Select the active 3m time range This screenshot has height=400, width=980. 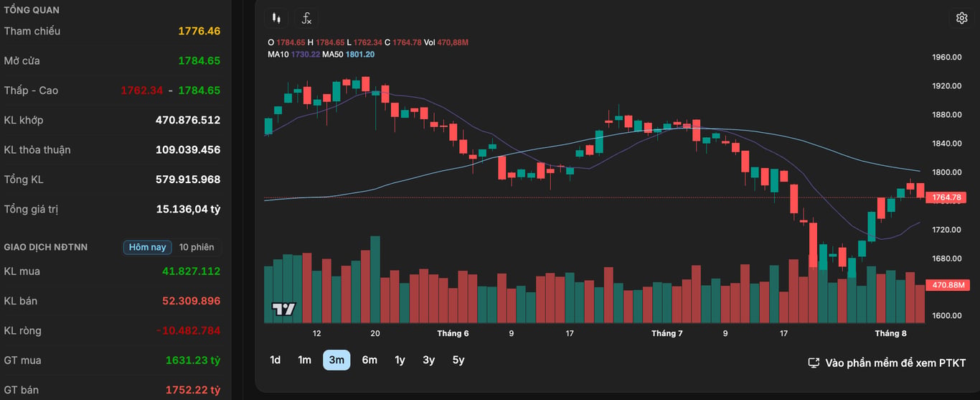(336, 360)
